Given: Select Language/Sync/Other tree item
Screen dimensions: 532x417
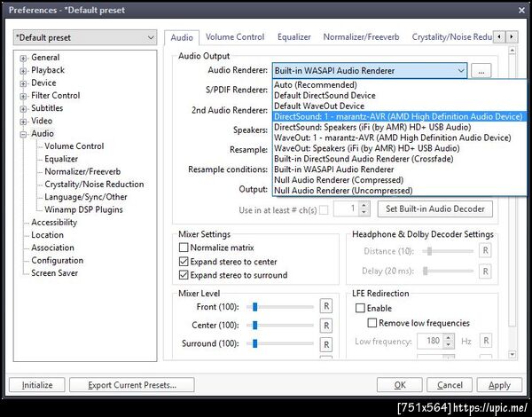Looking at the screenshot, I should 85,197.
